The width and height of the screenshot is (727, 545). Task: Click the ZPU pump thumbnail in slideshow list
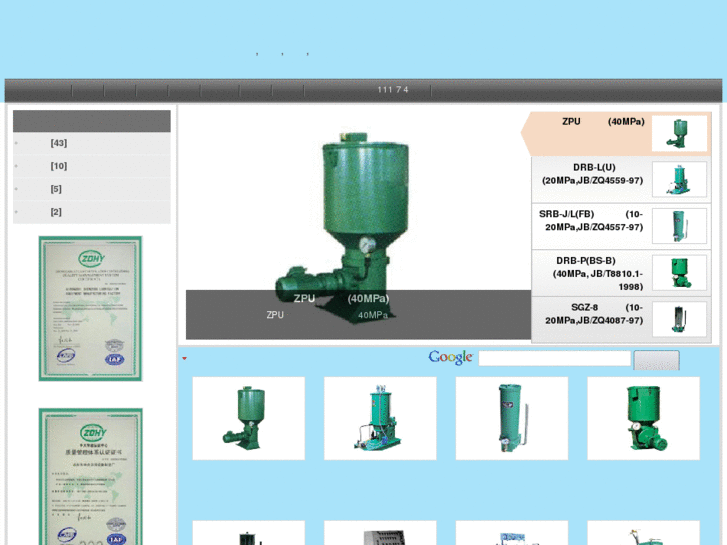click(679, 134)
